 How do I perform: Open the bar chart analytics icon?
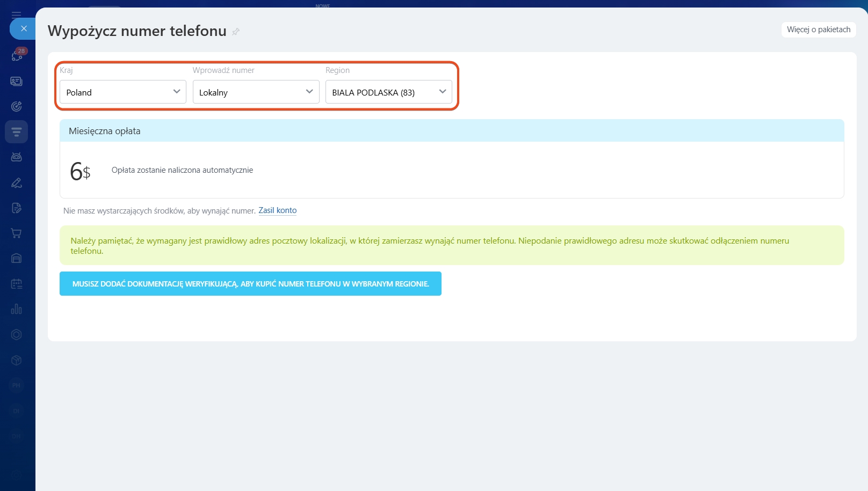(x=17, y=309)
